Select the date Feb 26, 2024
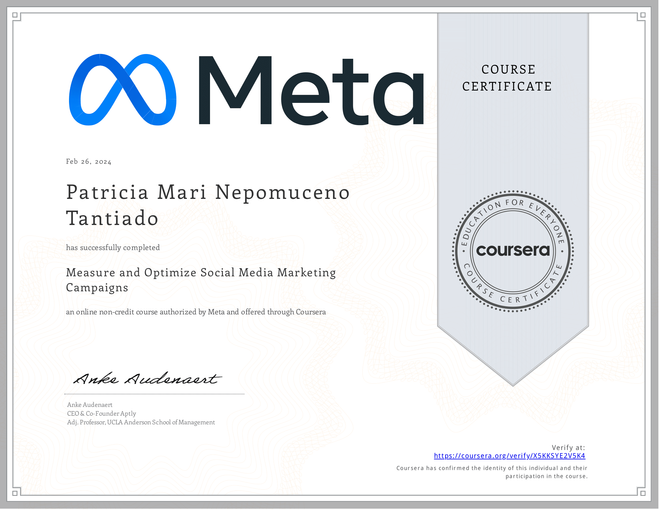 pyautogui.click(x=88, y=161)
